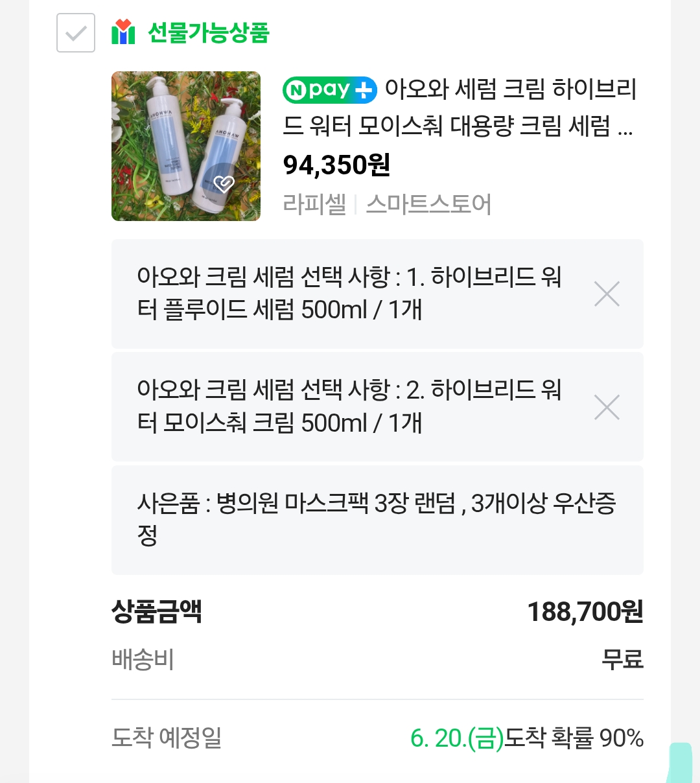The height and width of the screenshot is (783, 700).
Task: Tap heart wishlist icon on product image
Action: pos(224,184)
